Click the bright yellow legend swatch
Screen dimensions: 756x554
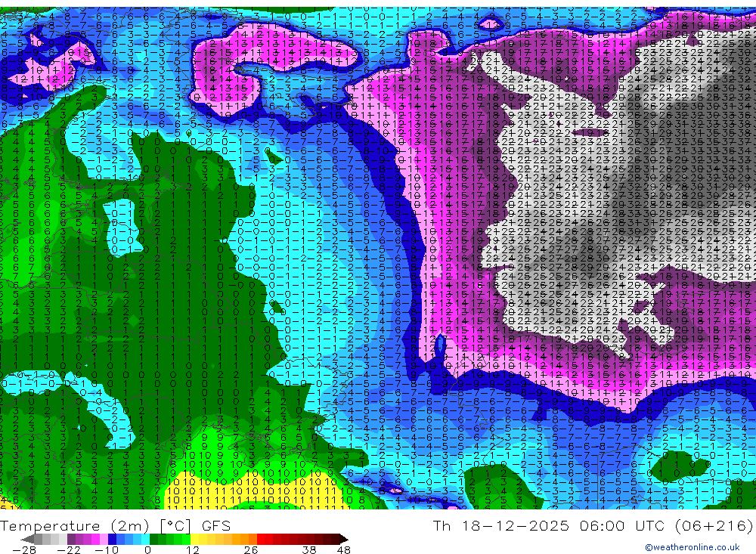pos(194,540)
